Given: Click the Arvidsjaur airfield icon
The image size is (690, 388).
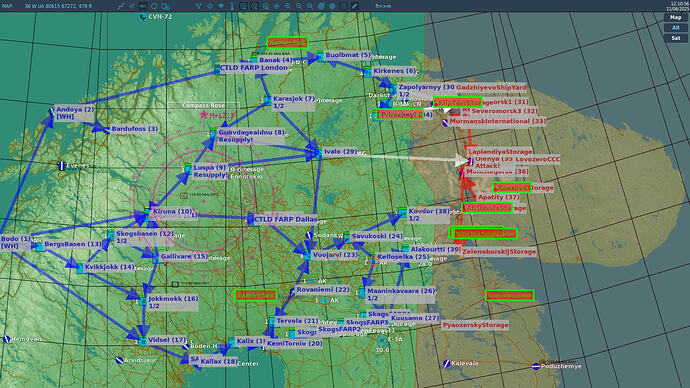Looking at the screenshot, I should point(119,360).
